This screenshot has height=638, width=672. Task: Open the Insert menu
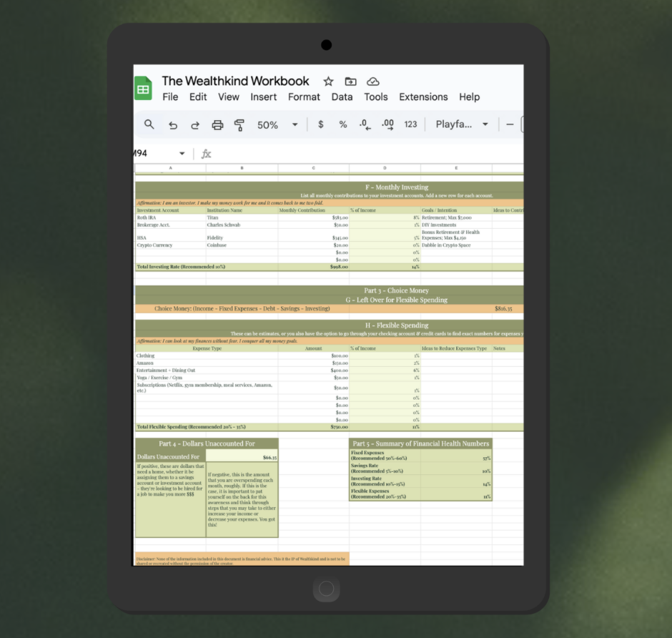click(x=264, y=97)
